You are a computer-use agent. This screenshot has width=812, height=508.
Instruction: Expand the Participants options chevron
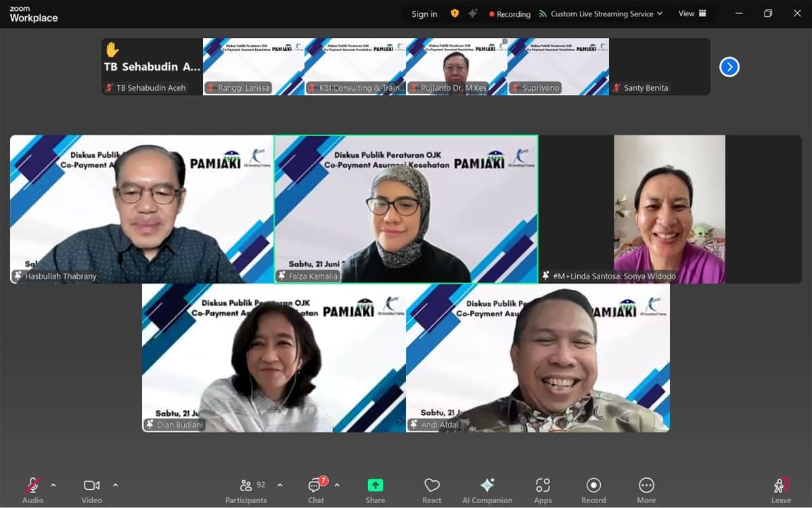279,485
